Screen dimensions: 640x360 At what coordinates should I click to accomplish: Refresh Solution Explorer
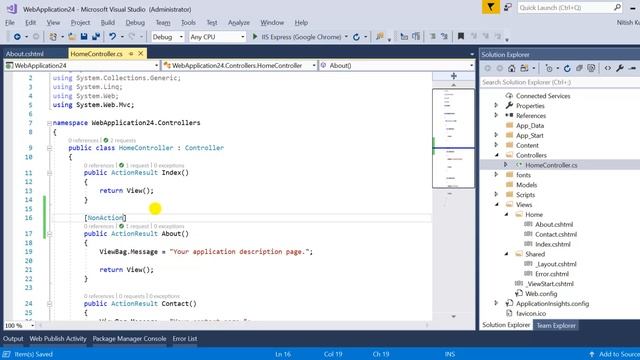(x=567, y=69)
